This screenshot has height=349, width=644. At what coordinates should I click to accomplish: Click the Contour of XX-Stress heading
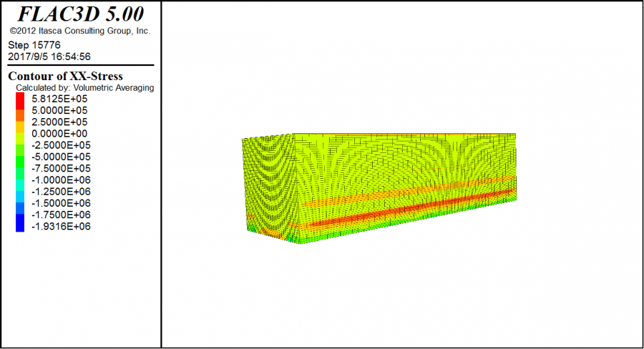tap(65, 76)
